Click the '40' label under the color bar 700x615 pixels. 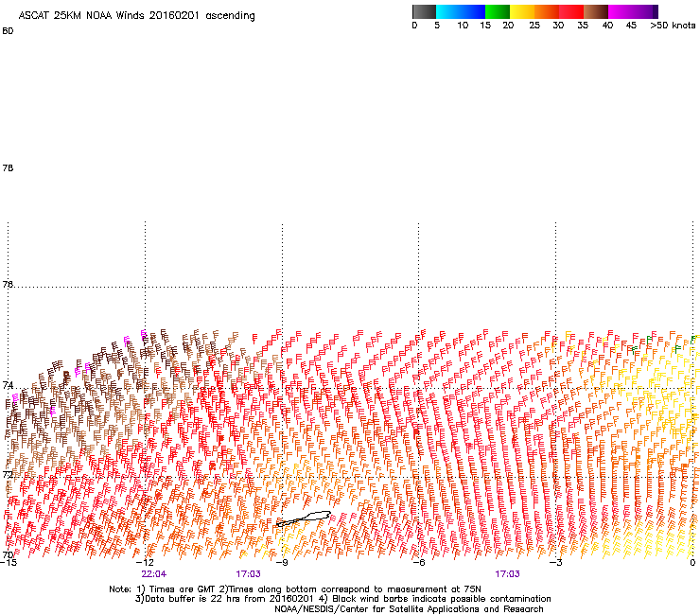coord(607,26)
